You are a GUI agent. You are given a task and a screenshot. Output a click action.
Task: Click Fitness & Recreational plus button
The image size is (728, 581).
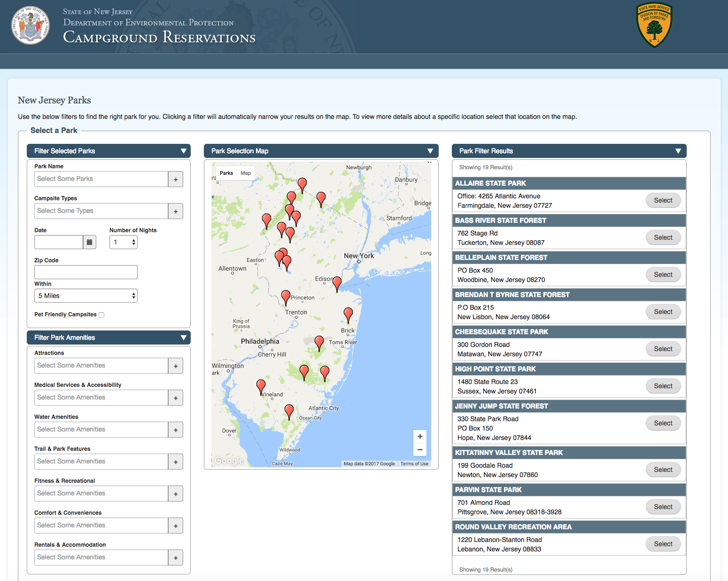[176, 494]
